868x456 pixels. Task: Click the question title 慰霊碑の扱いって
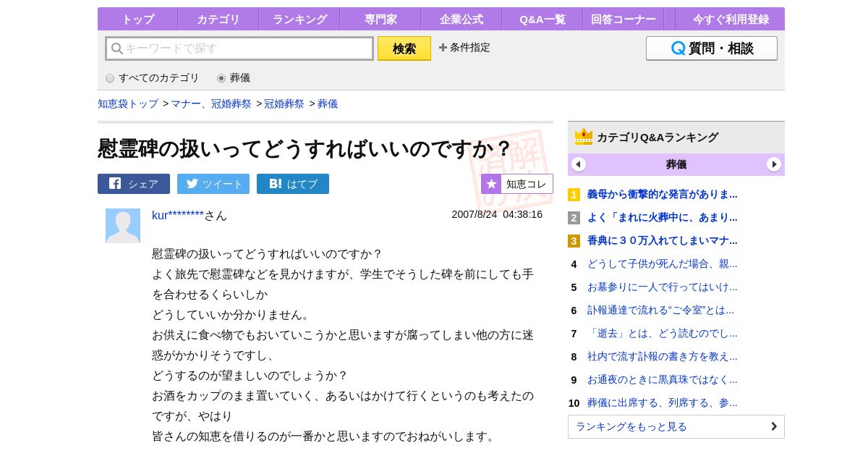[305, 148]
